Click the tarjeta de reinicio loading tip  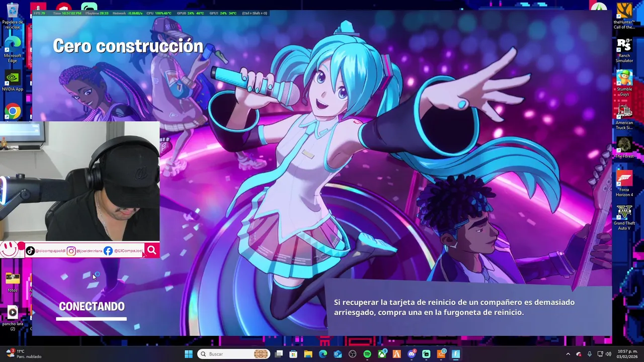tap(454, 307)
